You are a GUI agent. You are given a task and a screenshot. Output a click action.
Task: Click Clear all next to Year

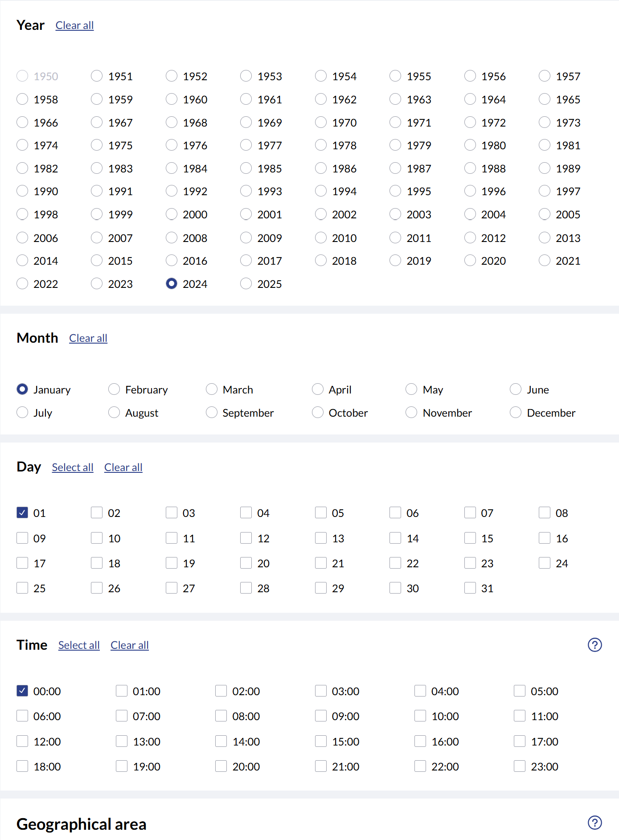(x=74, y=25)
